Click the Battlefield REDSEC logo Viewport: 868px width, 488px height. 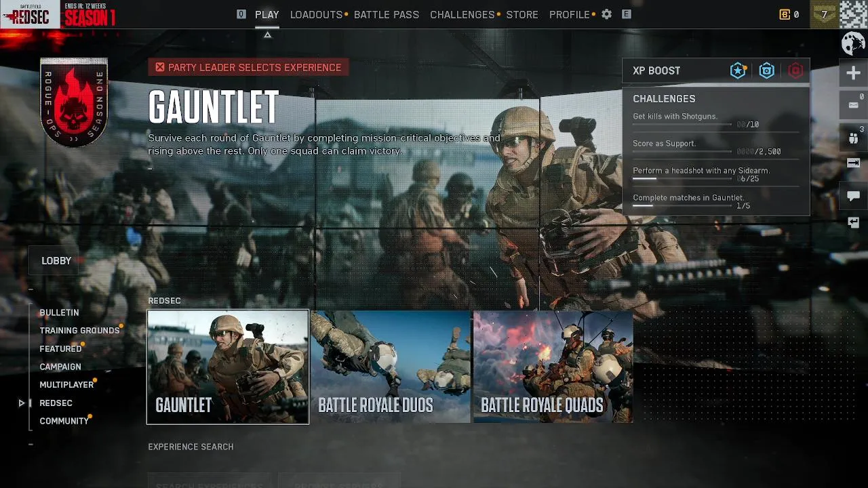coord(30,14)
